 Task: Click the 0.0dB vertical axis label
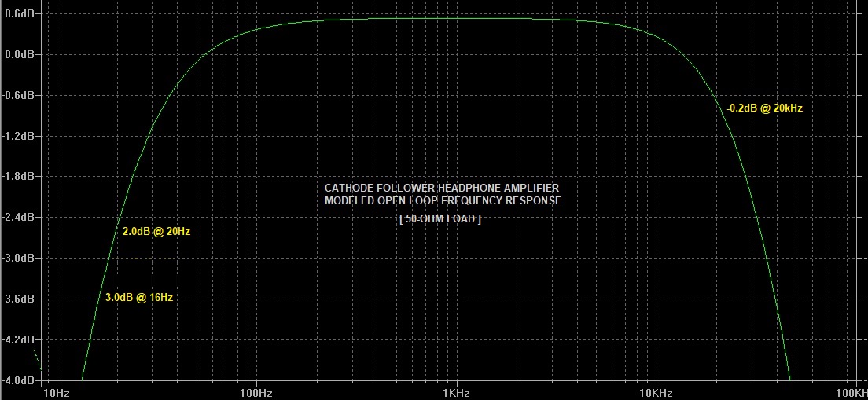20,54
